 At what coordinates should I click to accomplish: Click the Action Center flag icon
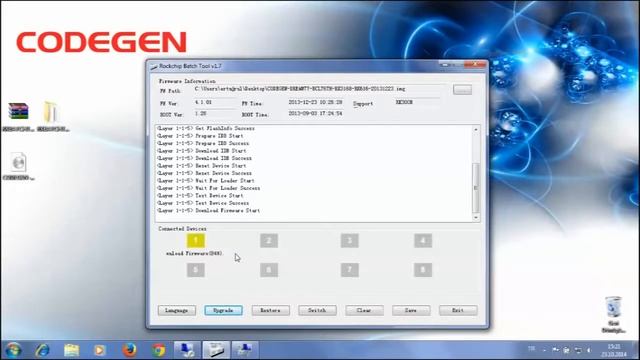coord(556,350)
